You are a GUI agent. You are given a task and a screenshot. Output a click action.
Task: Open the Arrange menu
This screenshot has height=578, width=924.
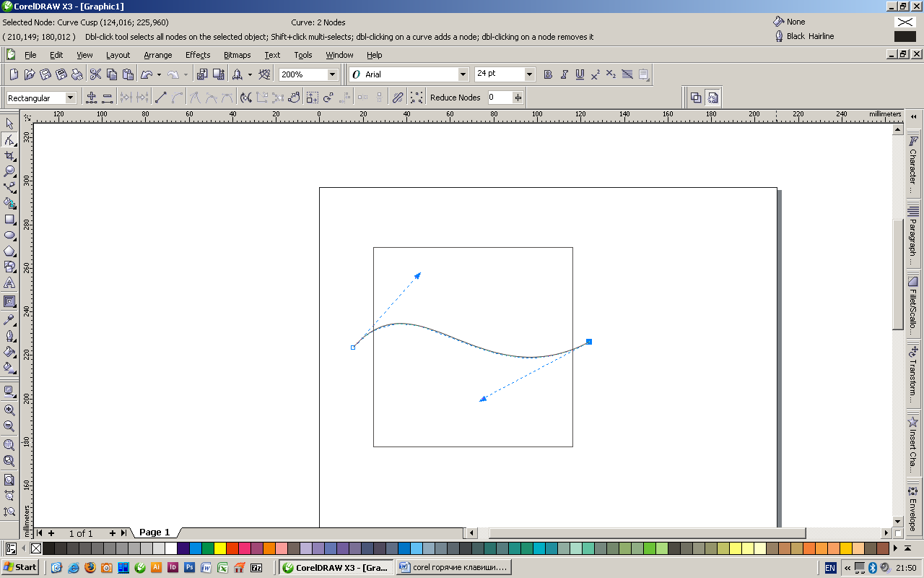click(158, 55)
